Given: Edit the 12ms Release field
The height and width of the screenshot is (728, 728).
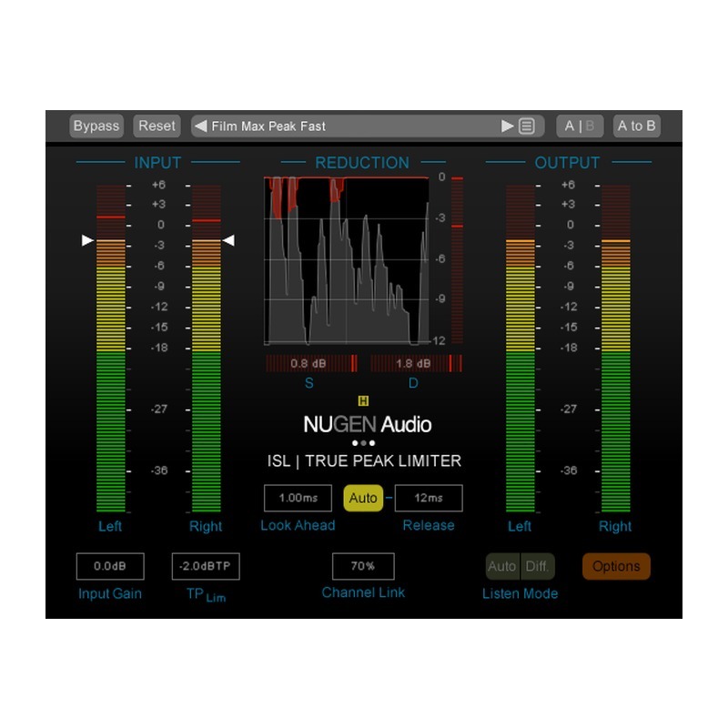Looking at the screenshot, I should pos(429,498).
